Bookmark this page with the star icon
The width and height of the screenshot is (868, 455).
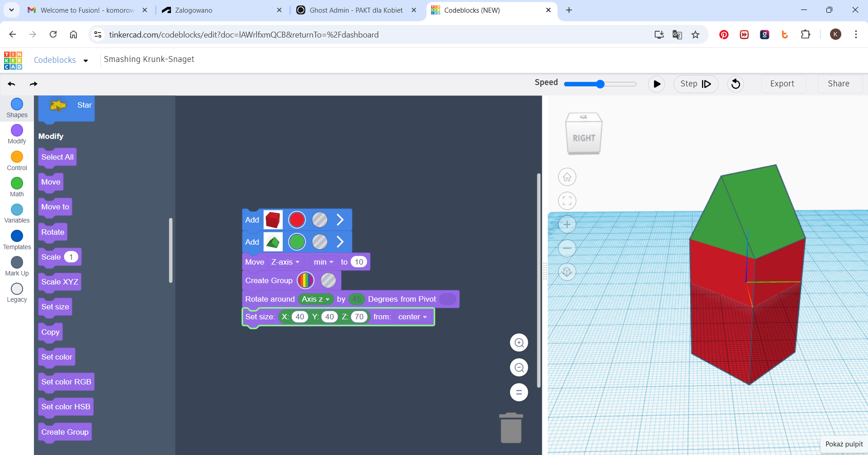(x=695, y=34)
